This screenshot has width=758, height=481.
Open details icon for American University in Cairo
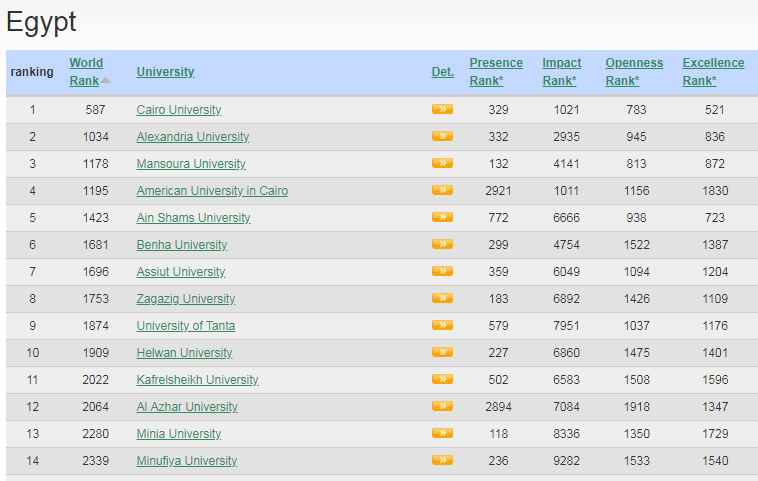[442, 190]
